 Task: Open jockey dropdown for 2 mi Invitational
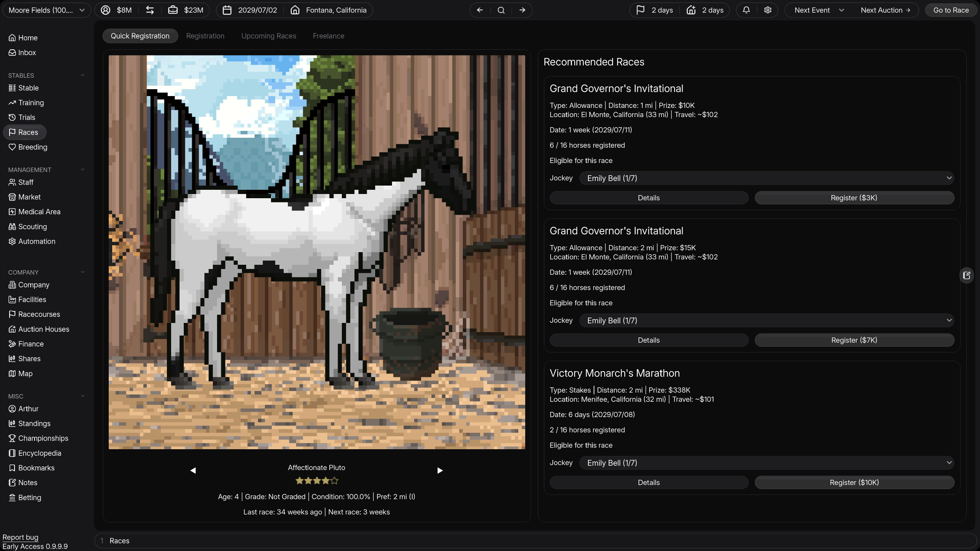pos(766,320)
